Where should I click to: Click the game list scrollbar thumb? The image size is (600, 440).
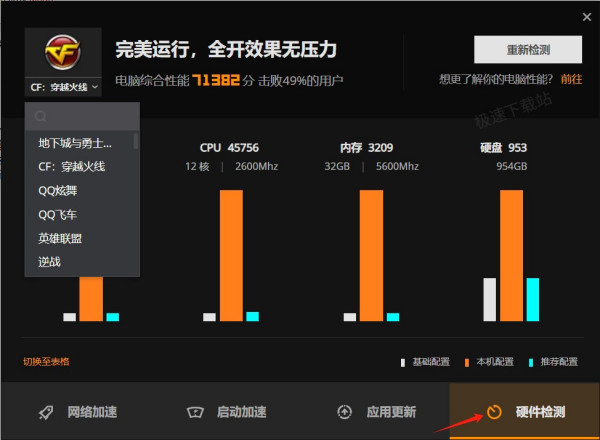point(135,141)
